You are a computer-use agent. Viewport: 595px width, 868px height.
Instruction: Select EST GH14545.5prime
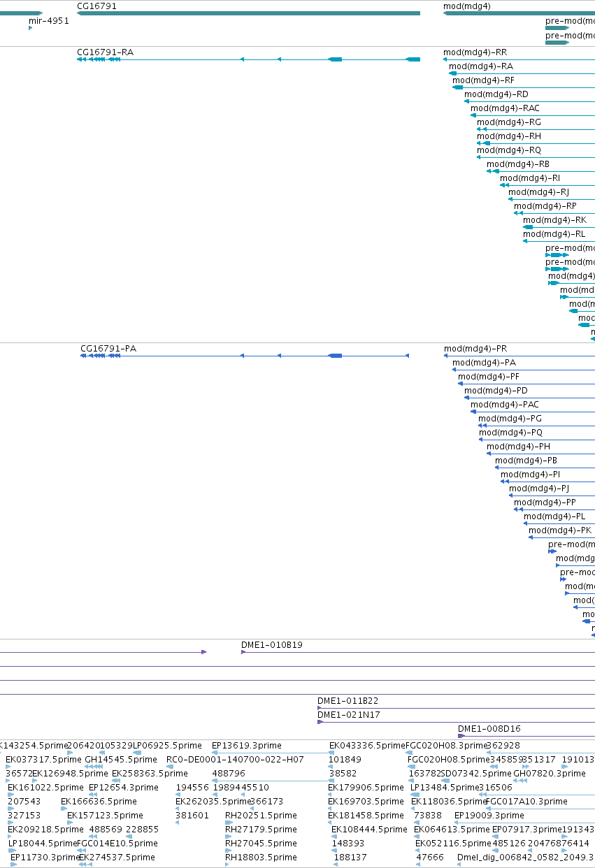pos(121,759)
